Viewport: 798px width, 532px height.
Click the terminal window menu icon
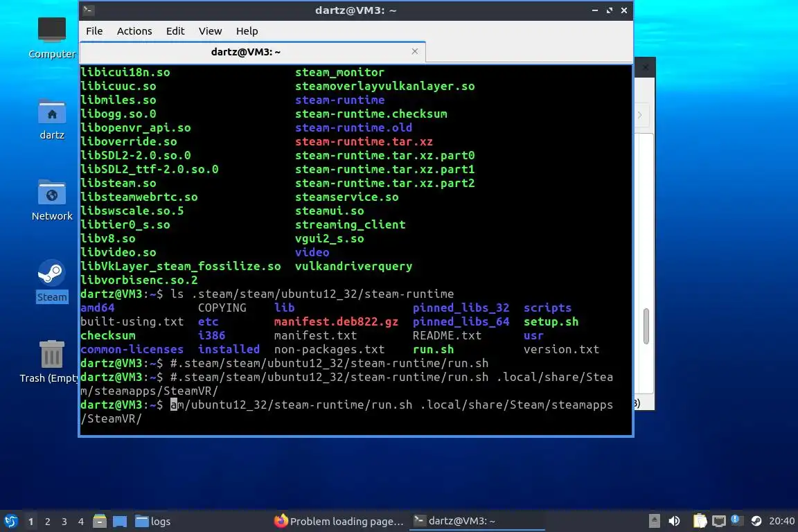click(88, 10)
